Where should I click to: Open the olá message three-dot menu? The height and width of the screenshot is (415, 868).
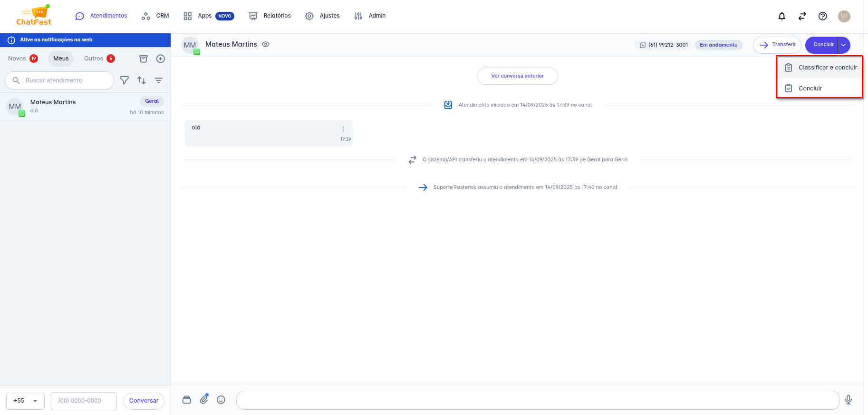click(x=343, y=129)
